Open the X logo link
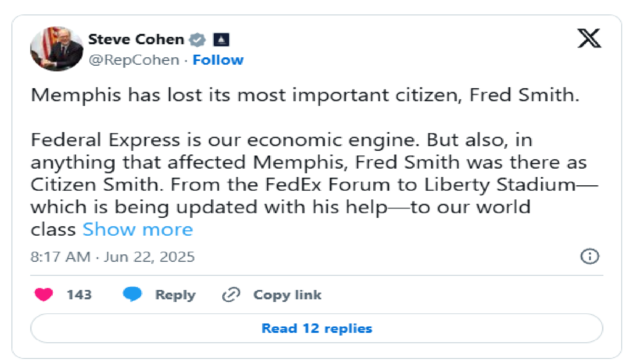644x362 pixels. [x=589, y=38]
